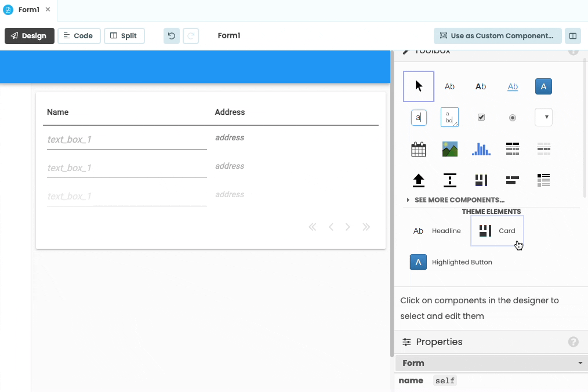Pick the Spacer component icon
Viewport: 588px width, 392px height.
[x=449, y=180]
